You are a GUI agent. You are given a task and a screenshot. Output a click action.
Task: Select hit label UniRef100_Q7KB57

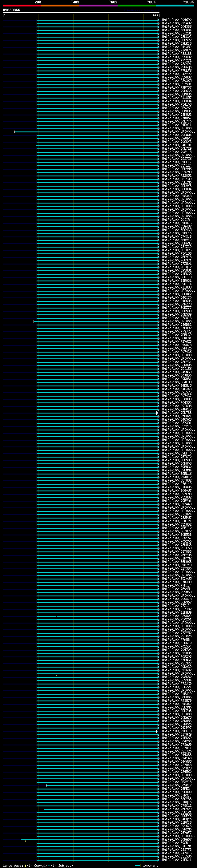[x=176, y=118]
